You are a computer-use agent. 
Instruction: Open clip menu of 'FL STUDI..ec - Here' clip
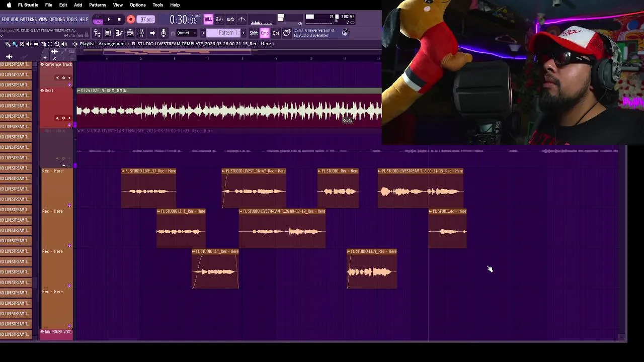point(431,211)
